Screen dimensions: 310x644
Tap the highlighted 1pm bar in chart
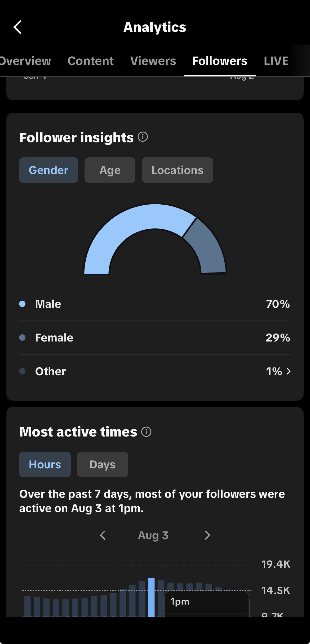tap(151, 597)
